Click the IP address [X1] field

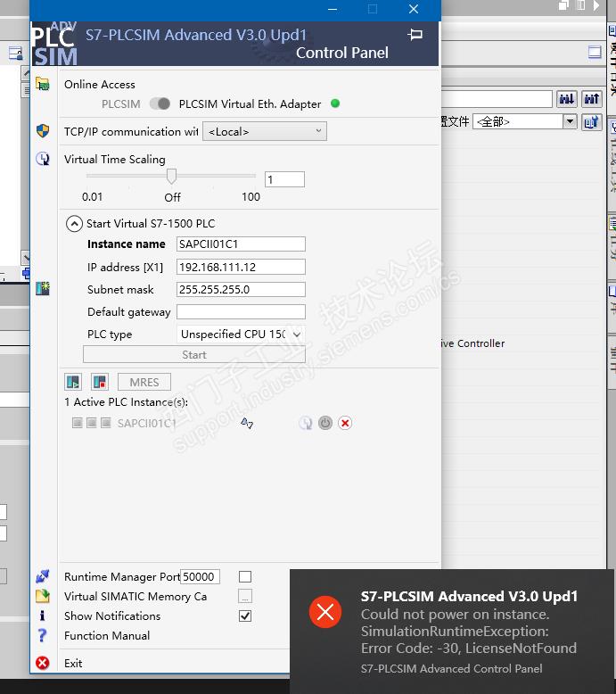click(x=241, y=268)
